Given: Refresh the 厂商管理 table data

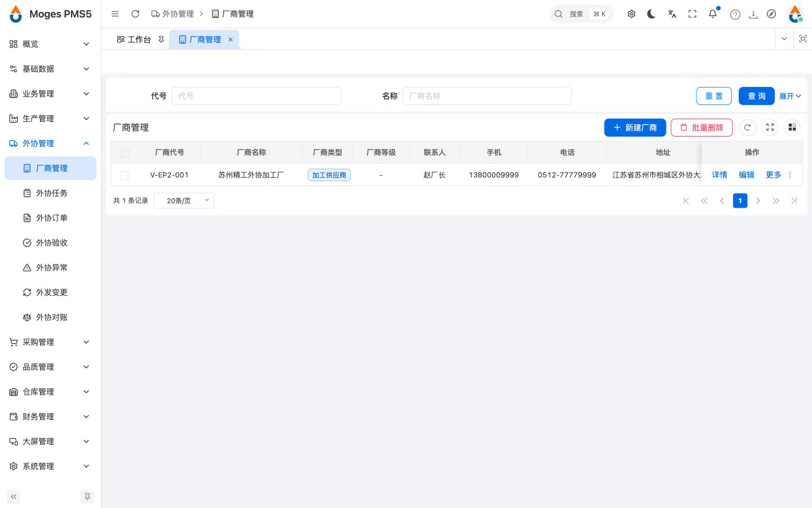Looking at the screenshot, I should pos(747,128).
